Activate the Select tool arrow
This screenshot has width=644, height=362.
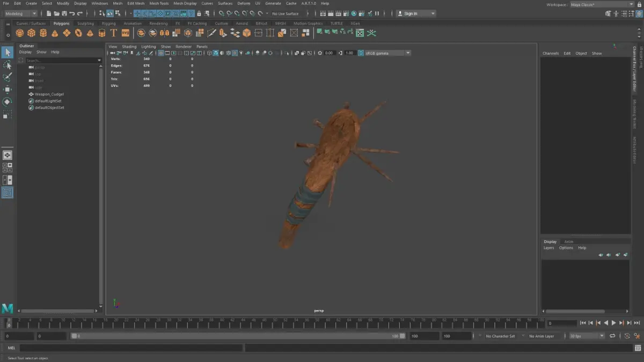click(x=7, y=52)
